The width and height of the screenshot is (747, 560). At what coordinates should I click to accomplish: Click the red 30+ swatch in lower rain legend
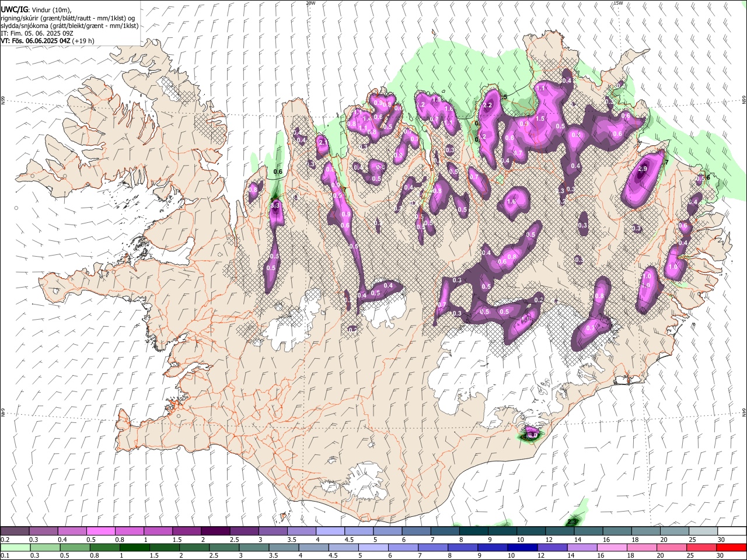pos(731,547)
